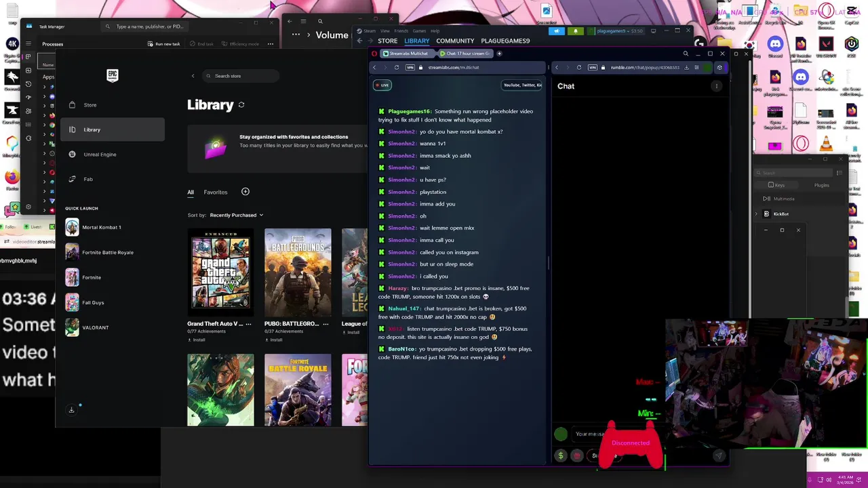The image size is (868, 488).
Task: Open Grand Theft Auto V options ellipsis
Action: [248, 324]
